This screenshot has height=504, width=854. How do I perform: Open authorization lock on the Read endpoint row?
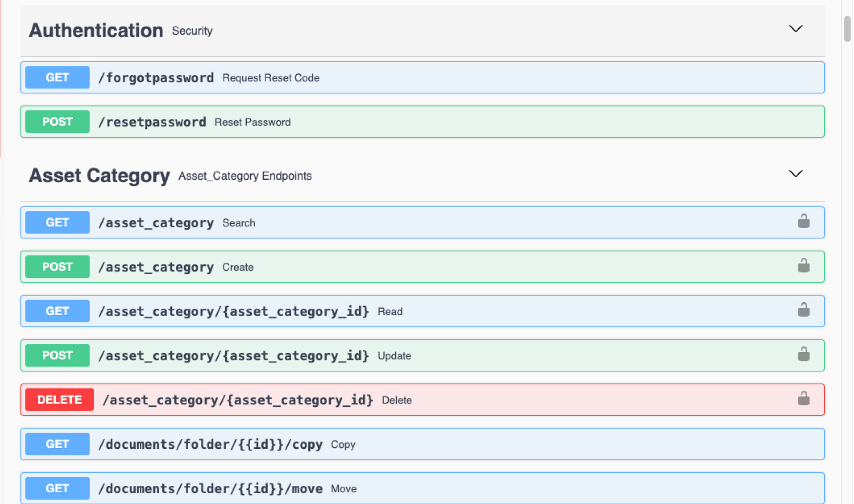coord(804,310)
